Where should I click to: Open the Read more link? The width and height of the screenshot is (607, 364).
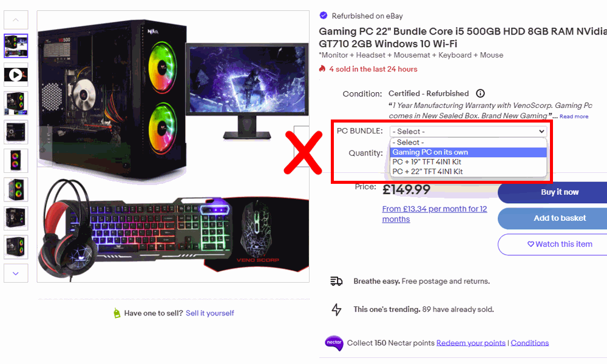click(x=574, y=116)
